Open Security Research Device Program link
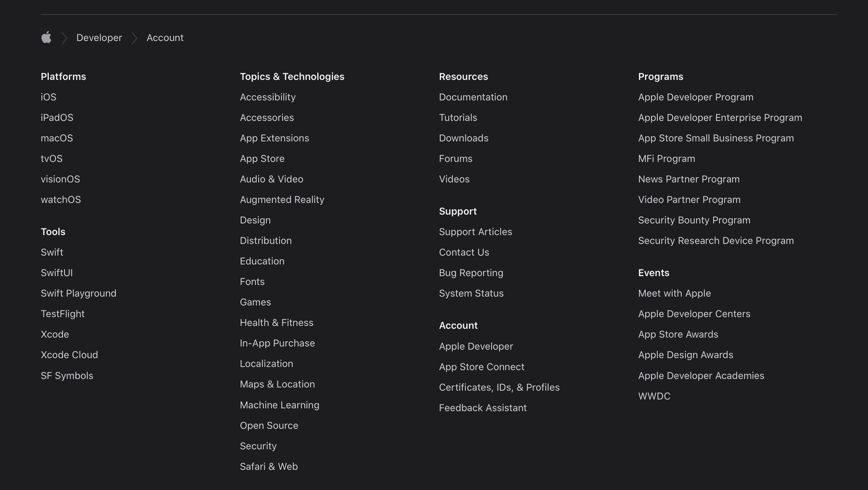The image size is (868, 490). pyautogui.click(x=716, y=240)
